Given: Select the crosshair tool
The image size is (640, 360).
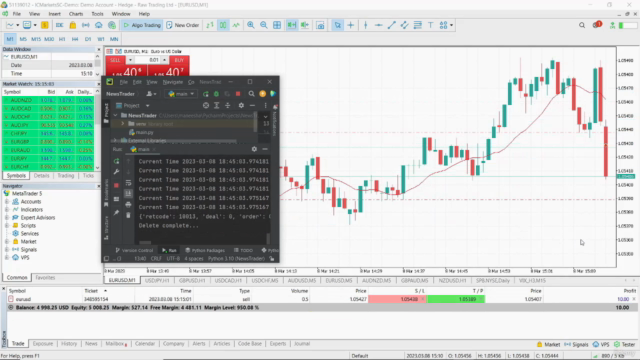Looking at the screenshot, I should [x=351, y=25].
